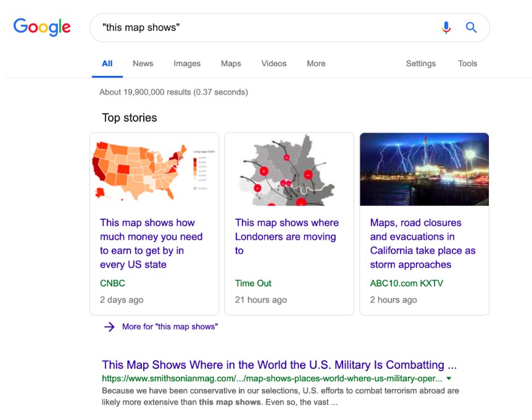Open the Tools filter options
Viewport: 532px width, 420px height.
click(x=467, y=64)
